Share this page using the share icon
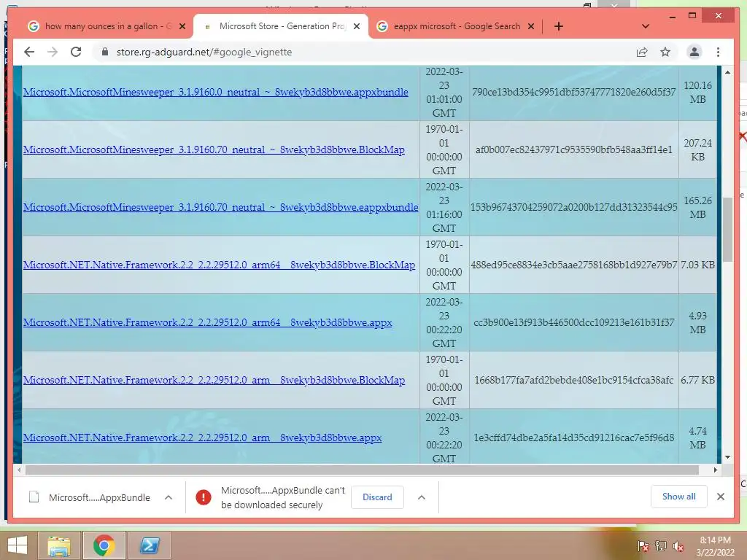The height and width of the screenshot is (560, 747). pos(642,52)
